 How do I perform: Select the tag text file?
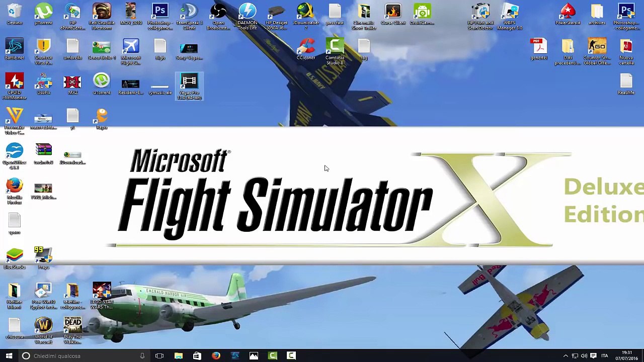click(x=364, y=49)
